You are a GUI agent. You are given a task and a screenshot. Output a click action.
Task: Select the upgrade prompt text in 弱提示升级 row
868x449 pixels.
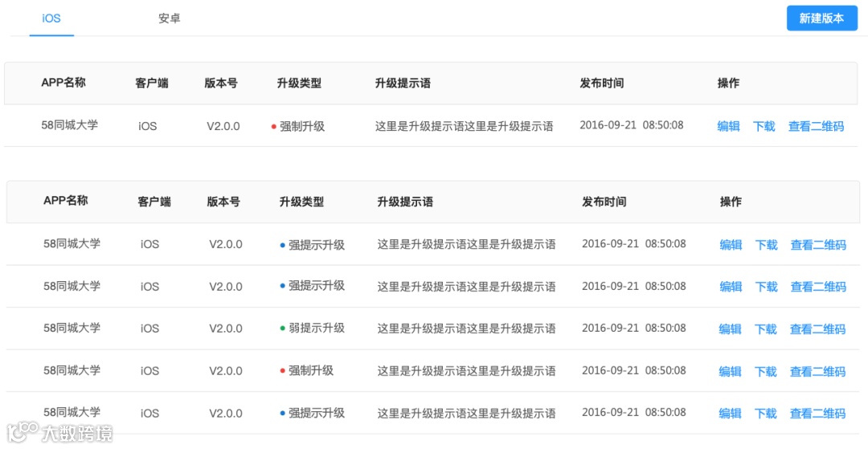[x=467, y=329]
